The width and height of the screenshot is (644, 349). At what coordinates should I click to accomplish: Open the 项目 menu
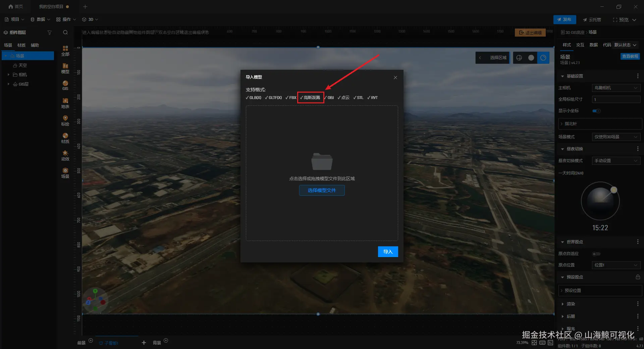[14, 19]
